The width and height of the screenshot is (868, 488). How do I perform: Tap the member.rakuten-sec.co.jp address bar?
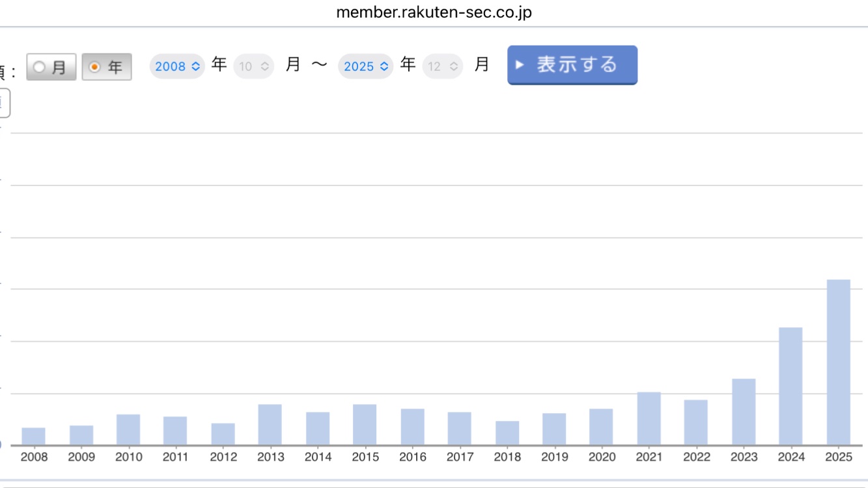(434, 12)
